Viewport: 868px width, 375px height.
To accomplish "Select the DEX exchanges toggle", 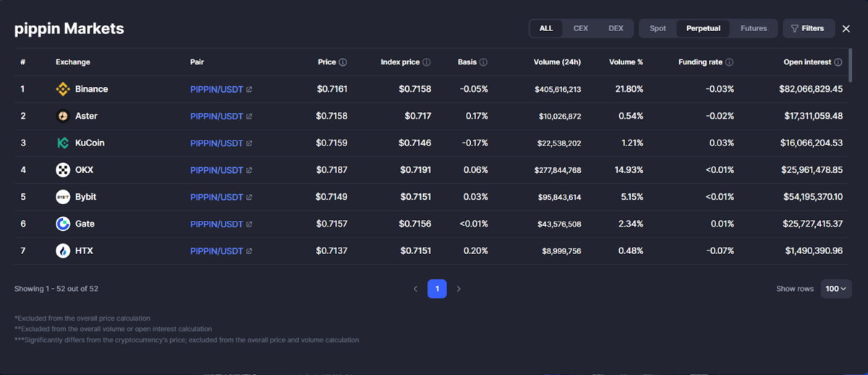I will (x=616, y=28).
